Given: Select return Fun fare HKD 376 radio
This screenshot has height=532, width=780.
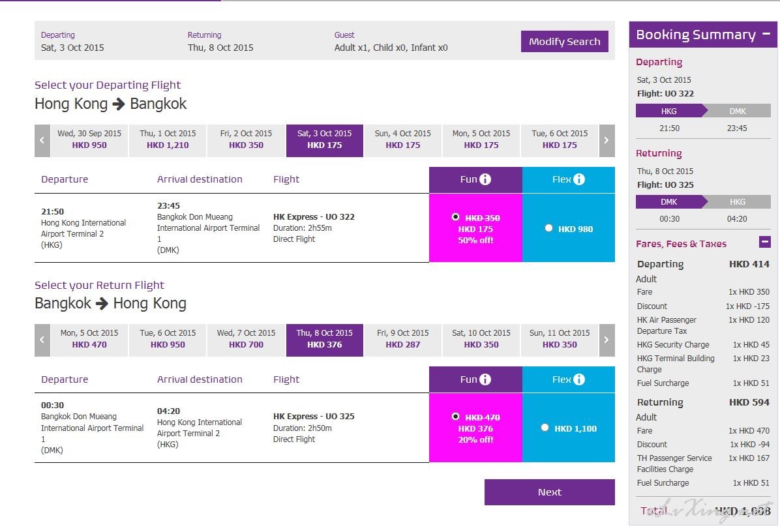Looking at the screenshot, I should pos(455,417).
